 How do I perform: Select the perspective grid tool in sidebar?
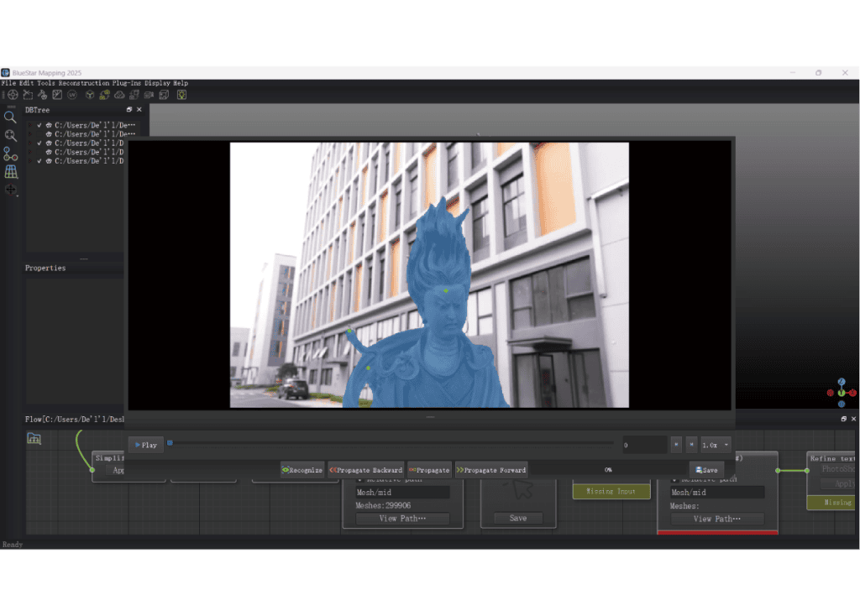10,171
